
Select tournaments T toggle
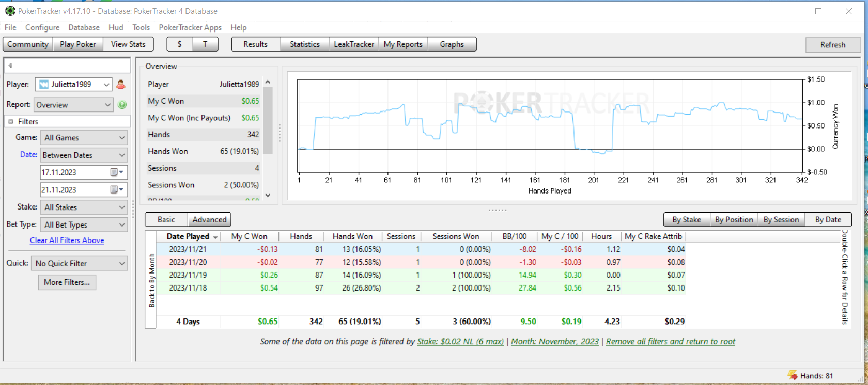click(205, 44)
